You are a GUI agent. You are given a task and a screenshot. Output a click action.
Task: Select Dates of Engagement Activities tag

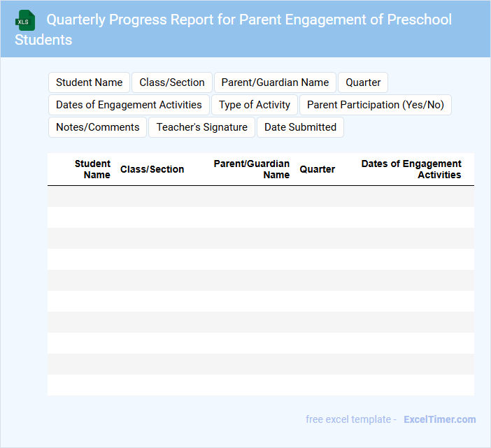click(x=129, y=105)
